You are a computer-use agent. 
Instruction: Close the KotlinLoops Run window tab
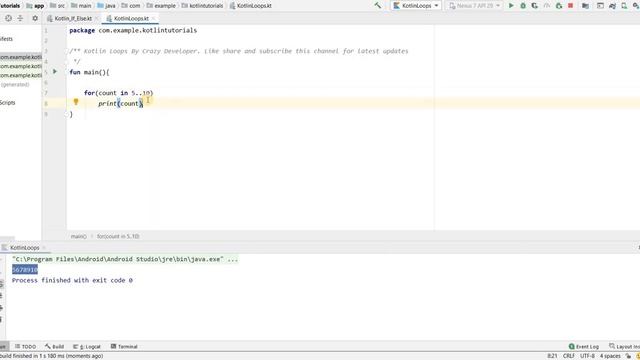[x=44, y=248]
